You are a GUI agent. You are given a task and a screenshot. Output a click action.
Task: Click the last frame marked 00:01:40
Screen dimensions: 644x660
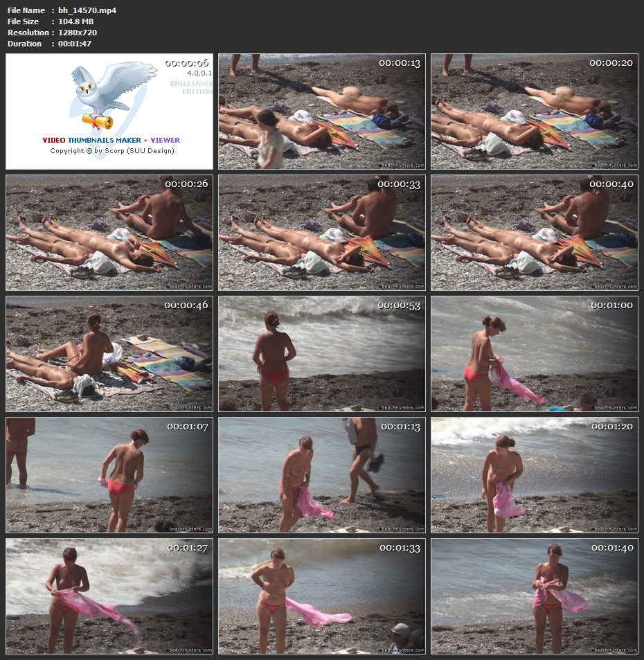click(x=534, y=596)
